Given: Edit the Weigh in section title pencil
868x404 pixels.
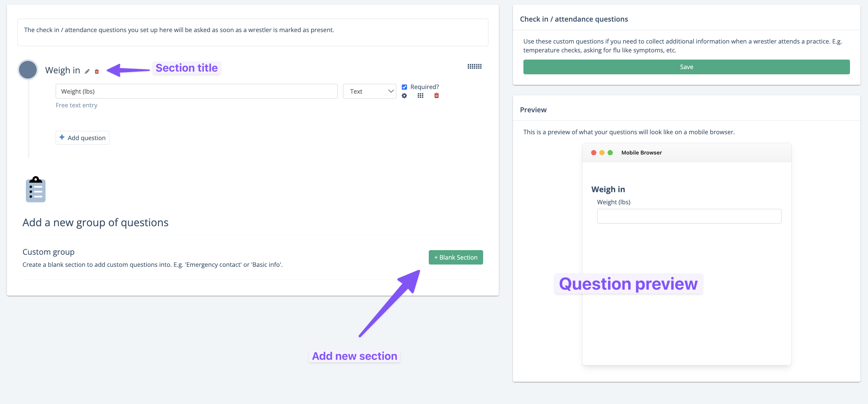Looking at the screenshot, I should click(x=87, y=71).
